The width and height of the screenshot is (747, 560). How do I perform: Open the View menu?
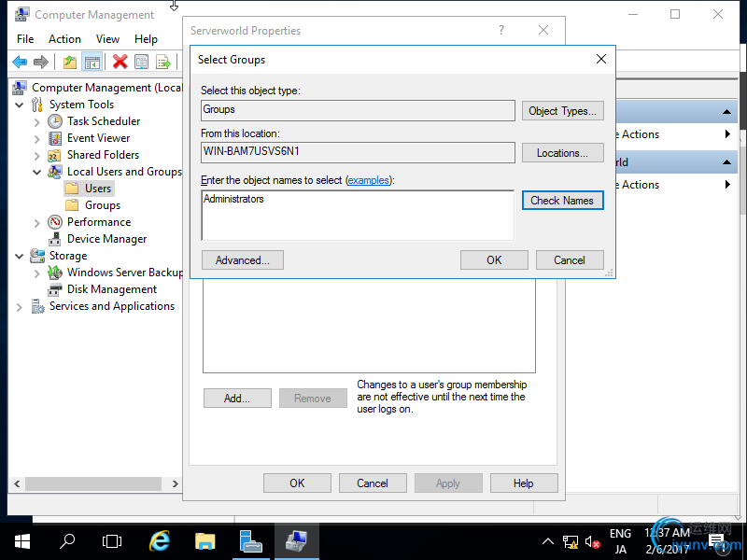click(x=107, y=39)
